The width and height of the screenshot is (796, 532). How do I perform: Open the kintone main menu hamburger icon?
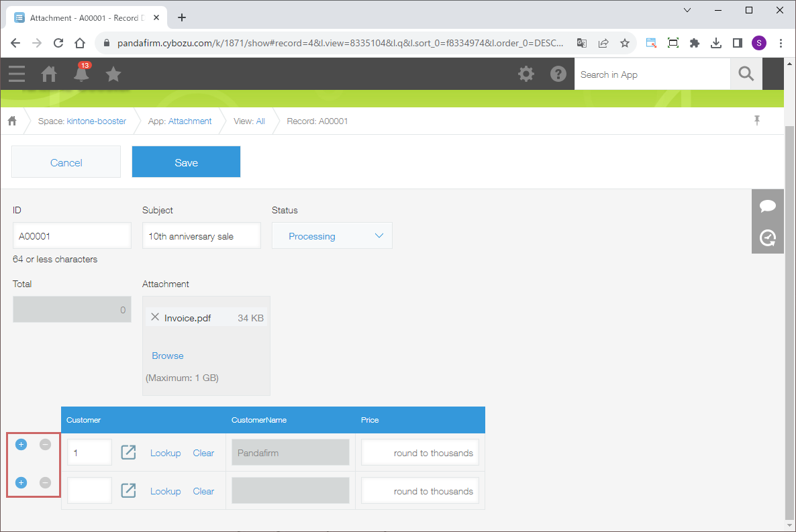point(17,74)
